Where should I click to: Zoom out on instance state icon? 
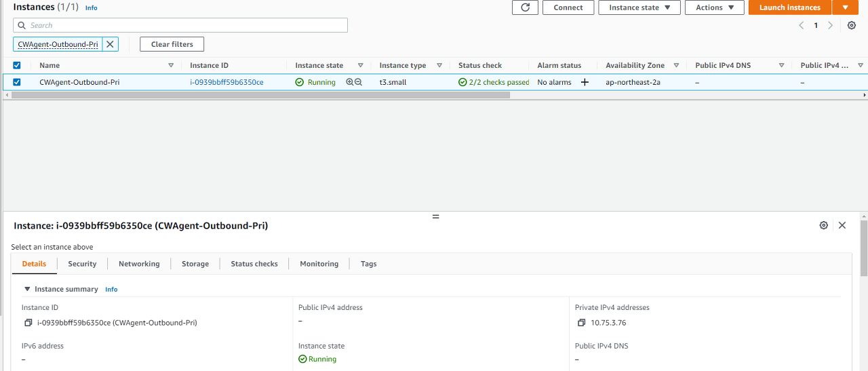[x=359, y=82]
